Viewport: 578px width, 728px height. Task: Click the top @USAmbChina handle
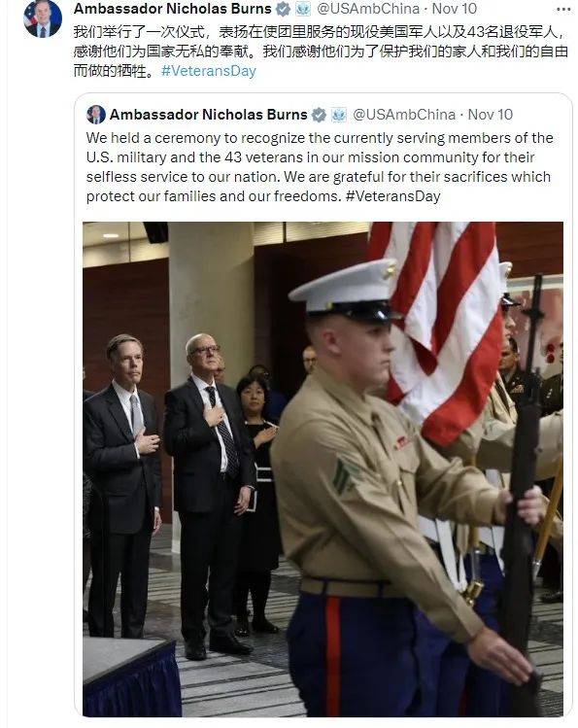pyautogui.click(x=368, y=9)
